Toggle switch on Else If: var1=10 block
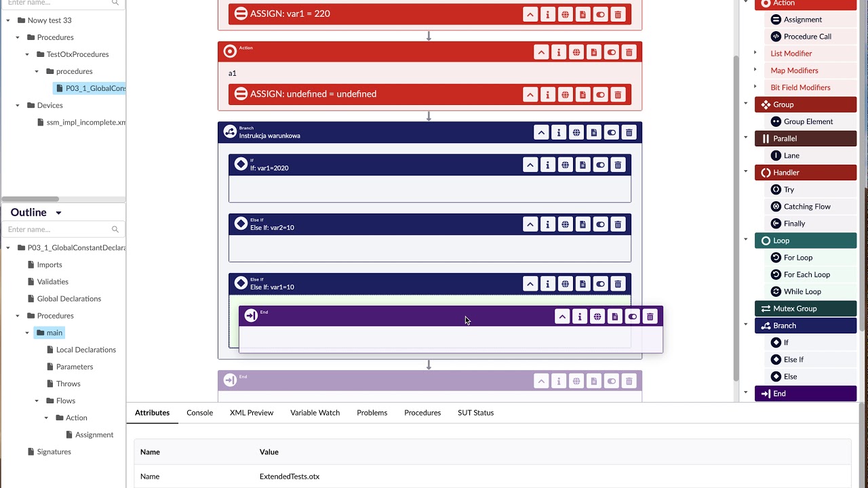The height and width of the screenshot is (488, 868). click(600, 284)
